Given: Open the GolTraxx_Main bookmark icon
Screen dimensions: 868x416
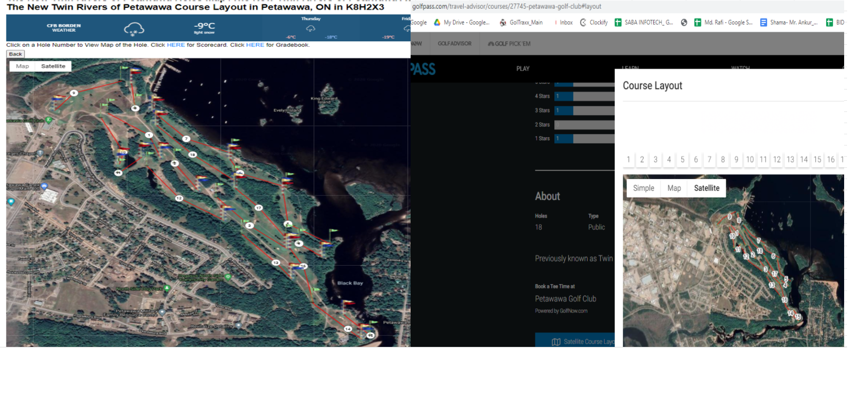Looking at the screenshot, I should pos(503,22).
